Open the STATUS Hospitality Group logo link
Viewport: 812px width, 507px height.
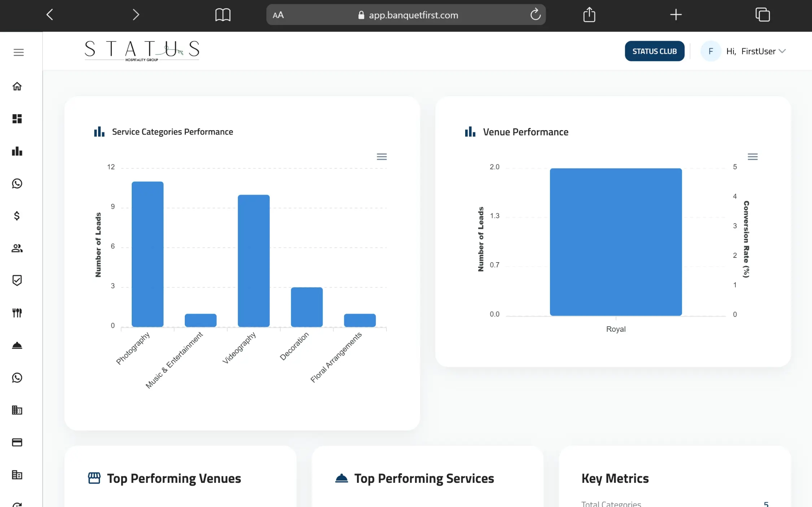click(141, 50)
